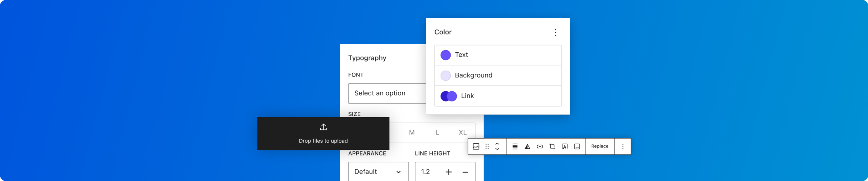
Task: Click the align icon in block toolbar
Action: [515, 146]
